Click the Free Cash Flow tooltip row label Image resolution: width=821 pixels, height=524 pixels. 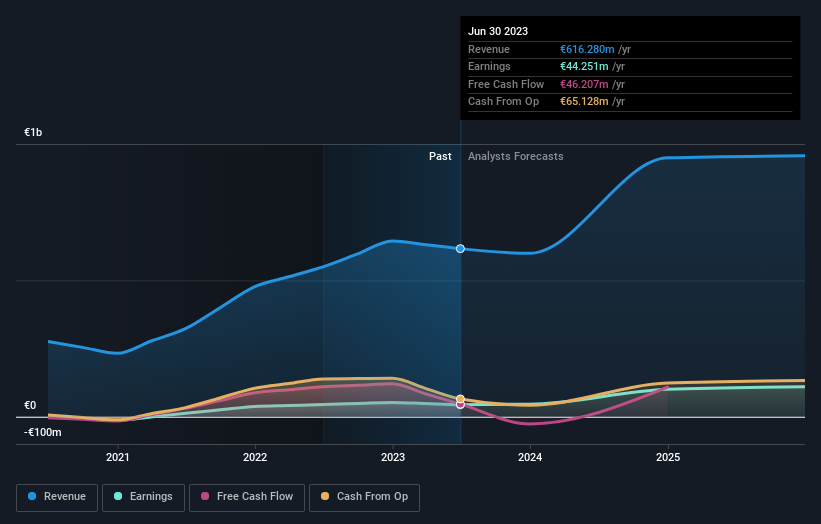point(506,84)
